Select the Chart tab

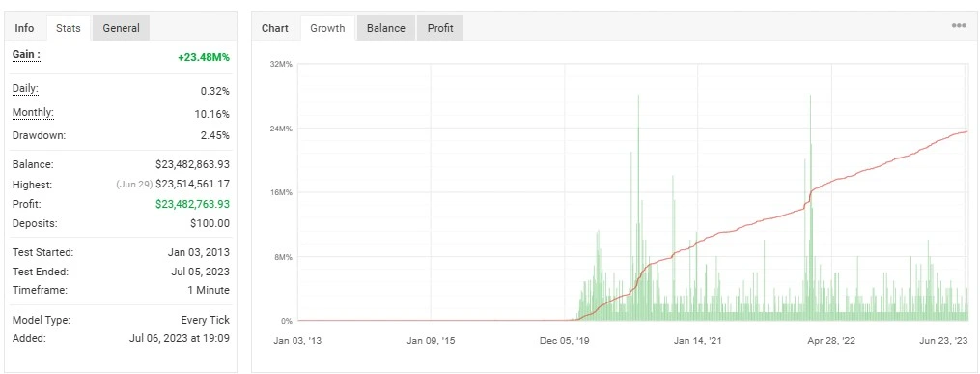tap(275, 28)
